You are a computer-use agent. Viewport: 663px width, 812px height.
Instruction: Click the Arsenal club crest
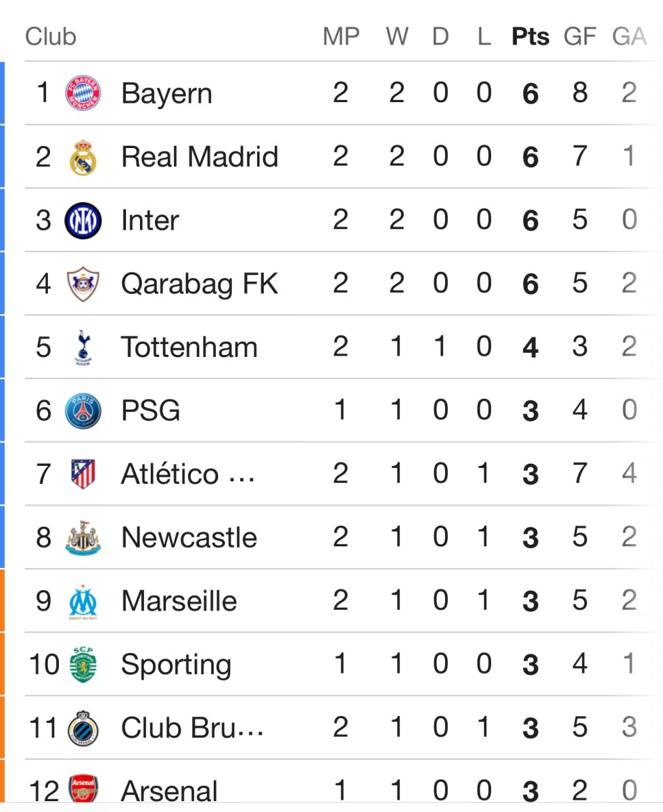click(83, 790)
